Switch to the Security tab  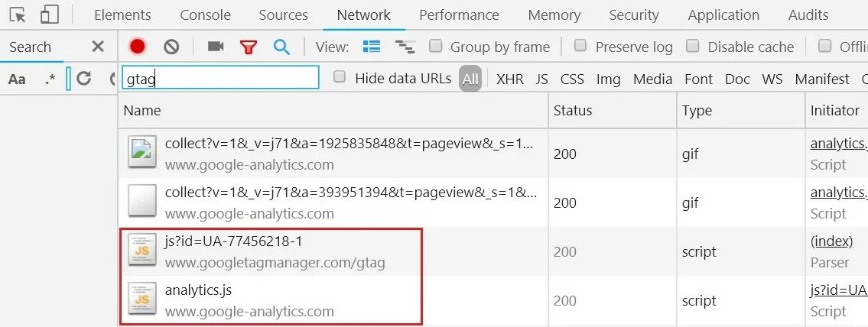coord(634,15)
